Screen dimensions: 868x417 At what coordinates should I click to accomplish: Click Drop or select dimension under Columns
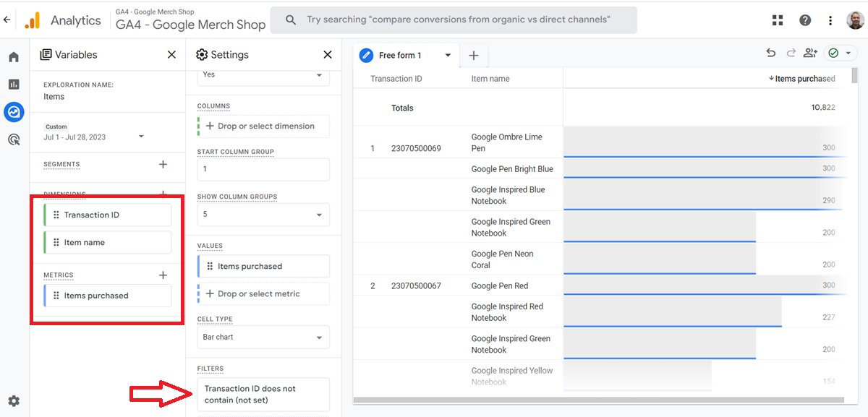click(263, 126)
